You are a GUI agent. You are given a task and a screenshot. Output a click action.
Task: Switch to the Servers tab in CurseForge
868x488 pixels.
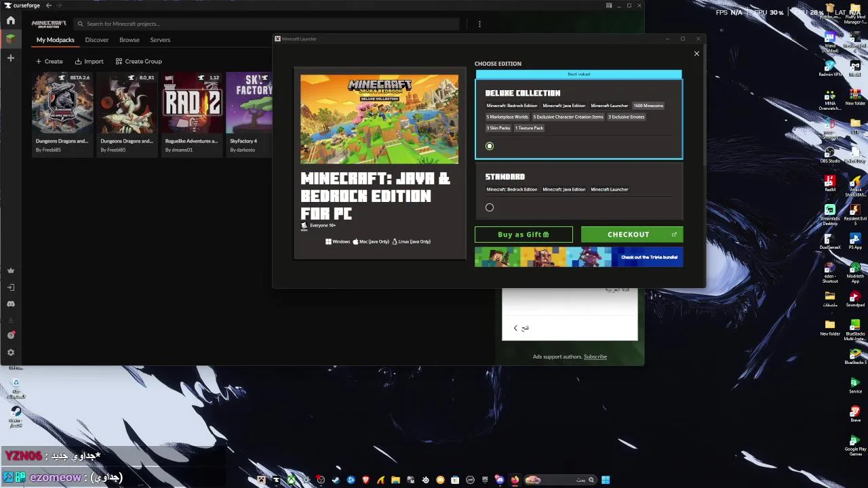[160, 40]
